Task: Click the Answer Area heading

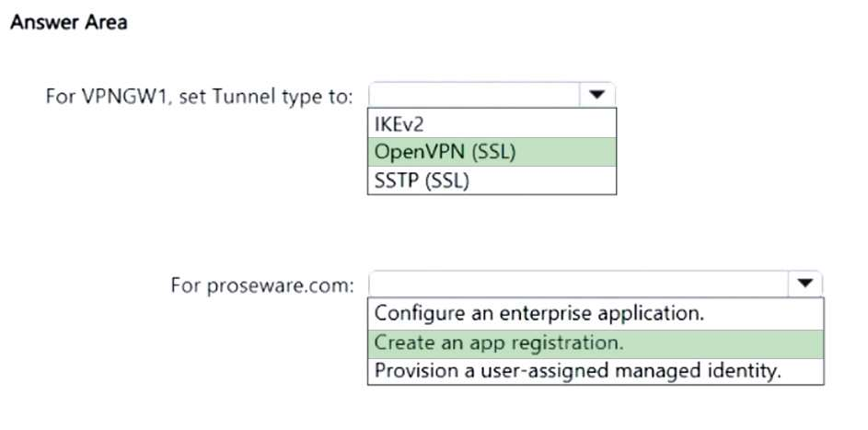Action: (x=68, y=23)
